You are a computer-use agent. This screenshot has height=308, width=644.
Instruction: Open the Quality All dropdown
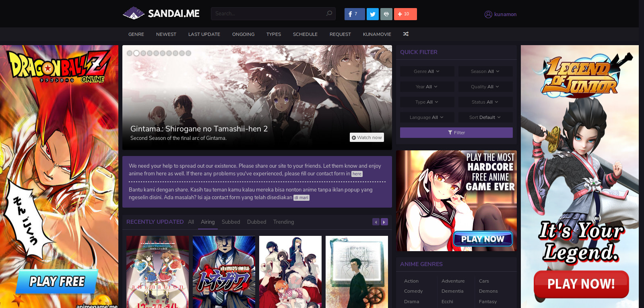[485, 87]
